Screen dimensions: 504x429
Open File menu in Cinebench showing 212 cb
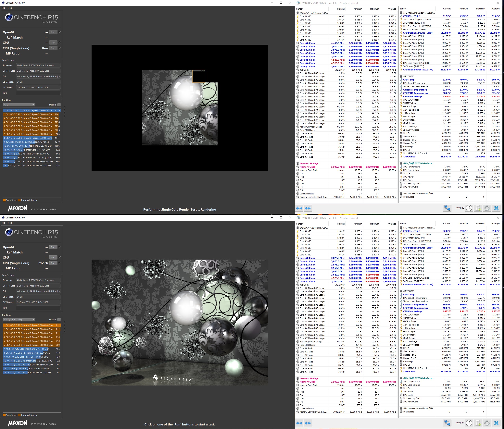3,223
